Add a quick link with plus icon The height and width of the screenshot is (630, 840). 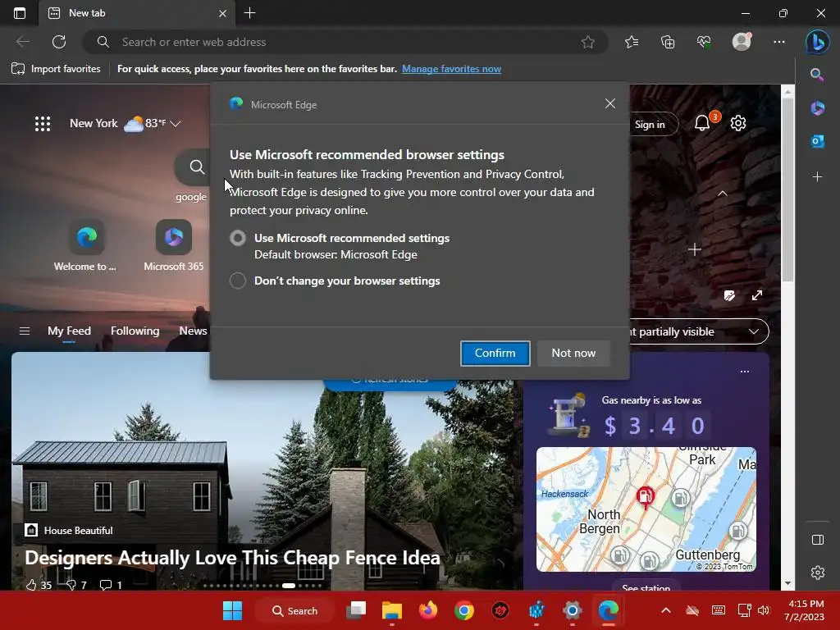click(x=695, y=249)
